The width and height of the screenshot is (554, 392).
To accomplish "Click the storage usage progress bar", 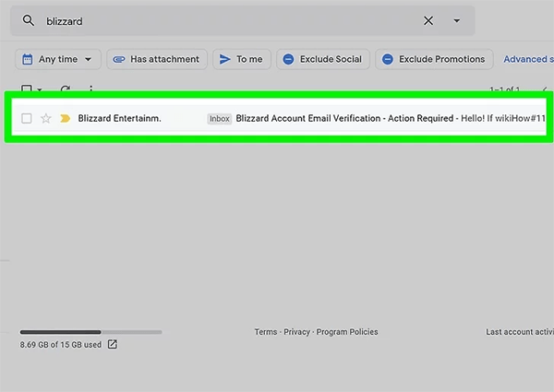I will (90, 332).
